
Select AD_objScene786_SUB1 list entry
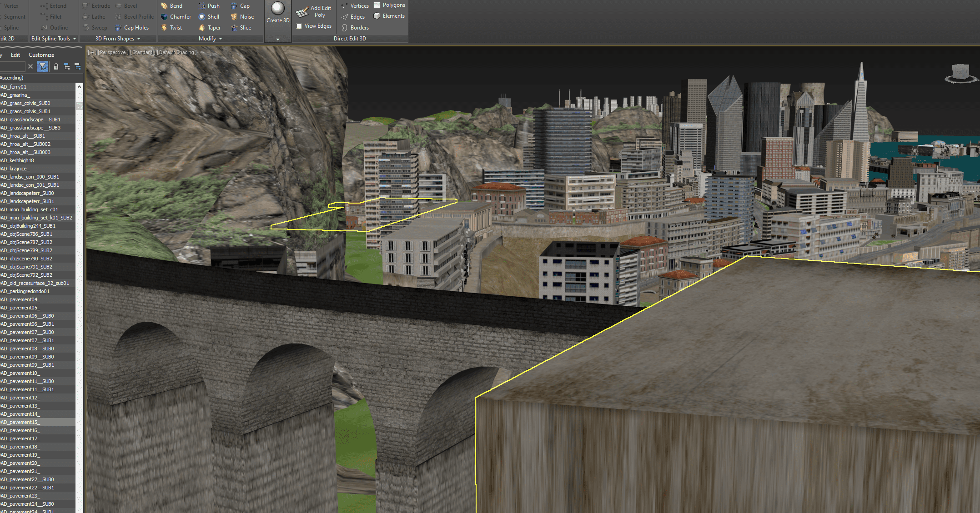[x=38, y=234]
